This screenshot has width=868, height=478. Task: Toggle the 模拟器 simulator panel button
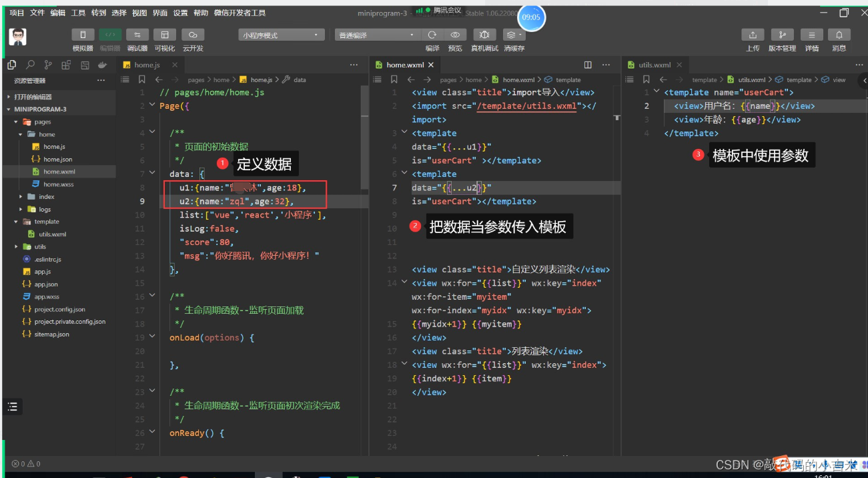point(83,35)
